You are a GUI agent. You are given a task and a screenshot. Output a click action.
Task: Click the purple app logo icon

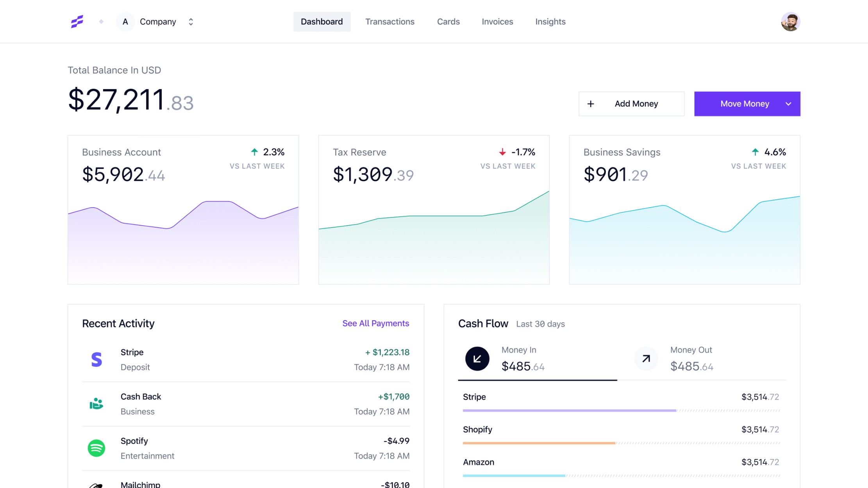coord(77,22)
